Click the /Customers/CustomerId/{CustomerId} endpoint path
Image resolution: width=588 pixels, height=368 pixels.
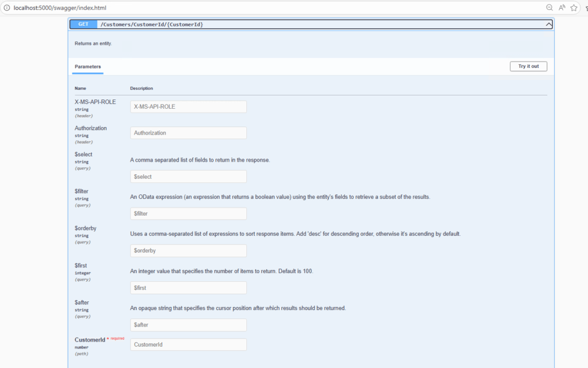click(152, 25)
